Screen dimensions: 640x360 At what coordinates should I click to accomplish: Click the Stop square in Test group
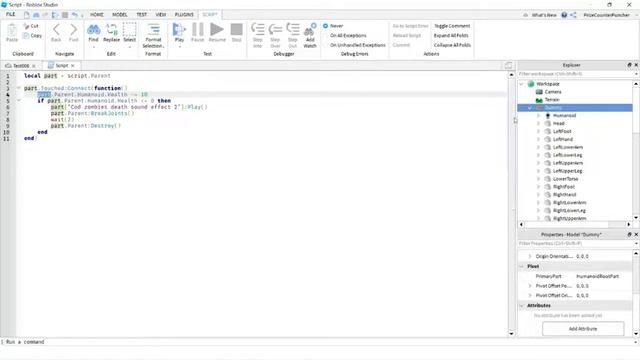(236, 29)
